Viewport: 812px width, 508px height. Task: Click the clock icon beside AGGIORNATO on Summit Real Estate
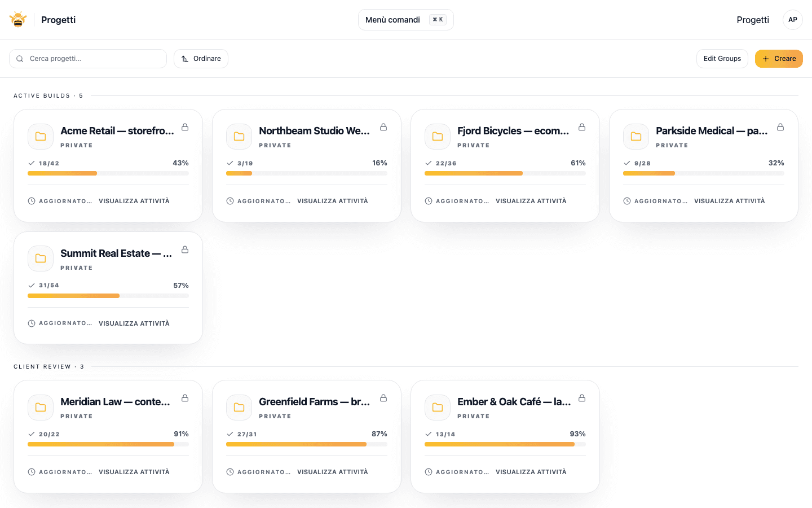[31, 323]
